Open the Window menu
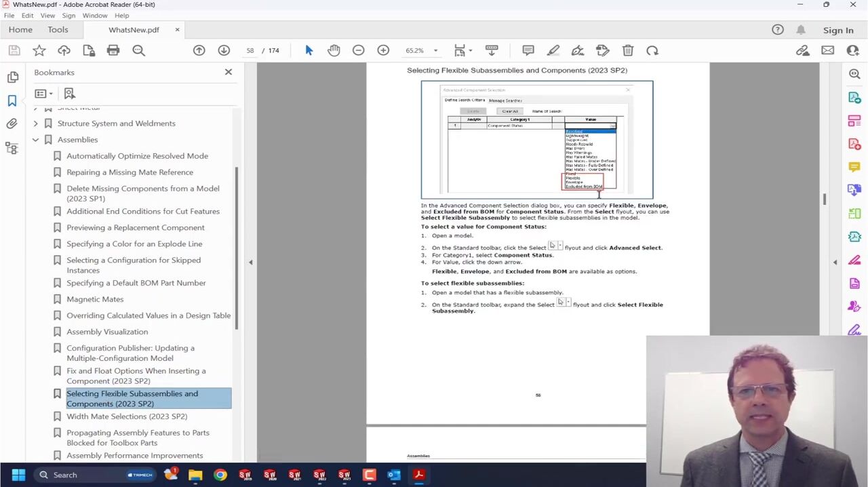Screen dimensions: 868x487 coord(95,15)
